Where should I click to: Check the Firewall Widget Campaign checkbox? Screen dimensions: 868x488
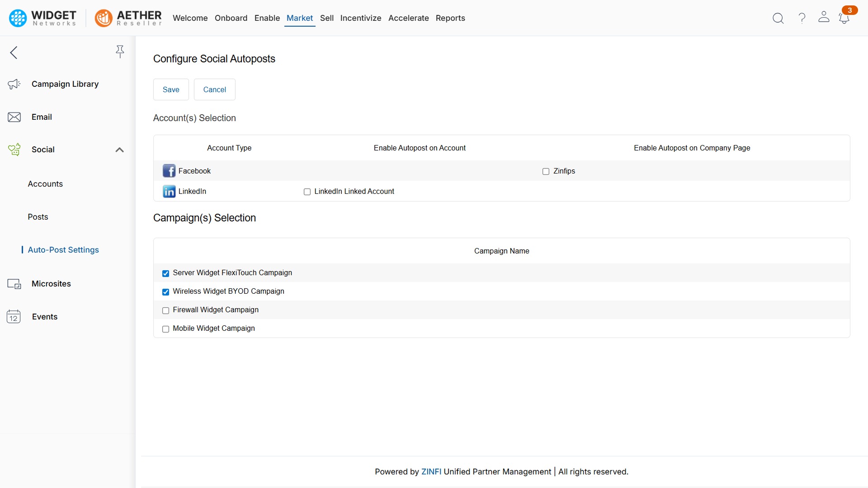[x=165, y=310]
